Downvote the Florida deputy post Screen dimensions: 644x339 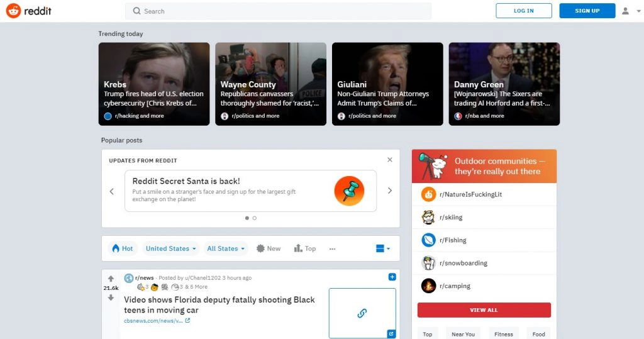(x=111, y=297)
